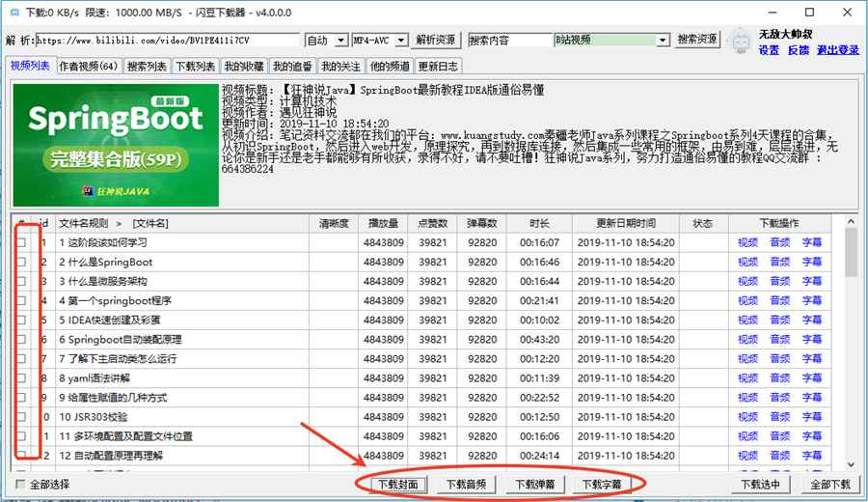The height and width of the screenshot is (502, 868).
Task: Tick the checkbox for row 4 第一个springboot程序
Action: (21, 301)
